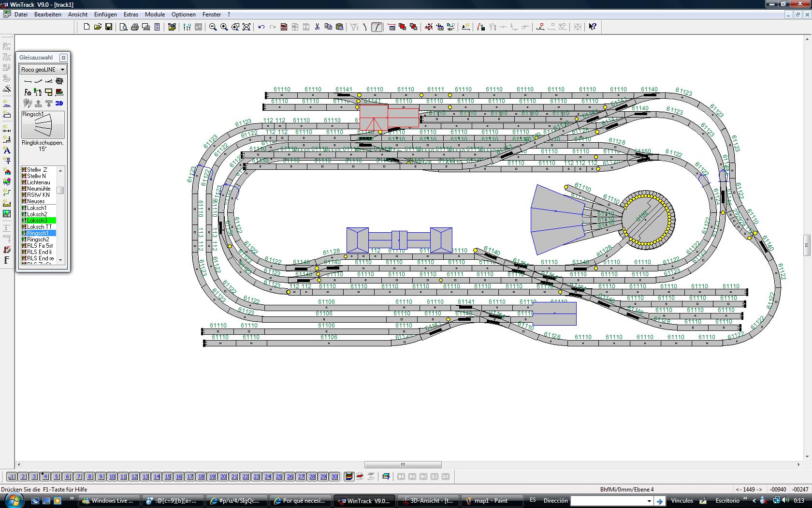Viewport: 812px width, 508px height.
Task: Select the text A tool in left sidebar
Action: pyautogui.click(x=7, y=150)
